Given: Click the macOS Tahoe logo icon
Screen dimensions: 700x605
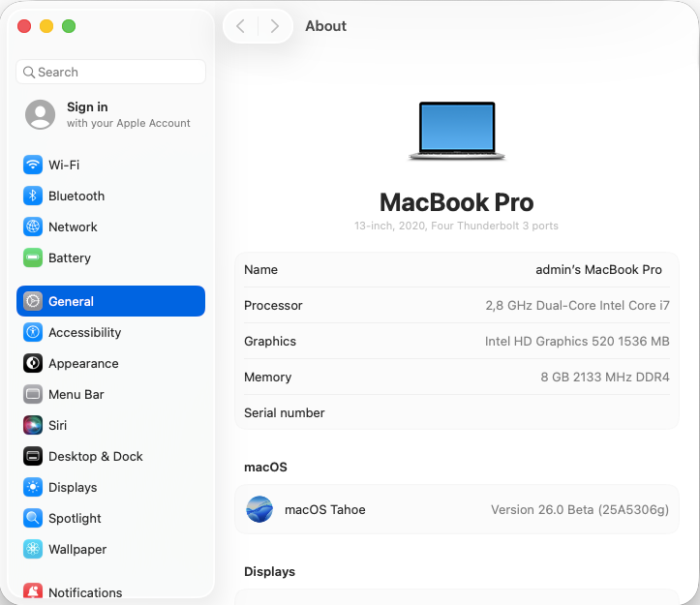Looking at the screenshot, I should pos(259,509).
